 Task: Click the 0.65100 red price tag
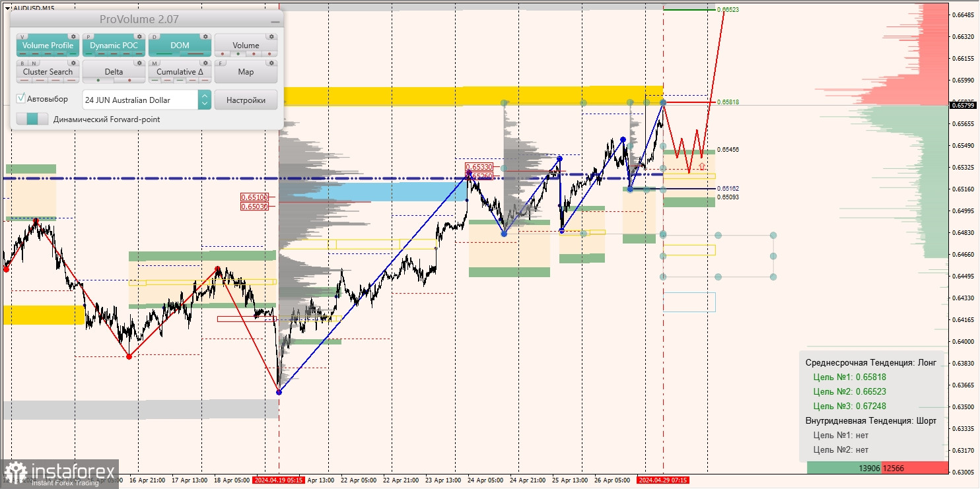[254, 197]
